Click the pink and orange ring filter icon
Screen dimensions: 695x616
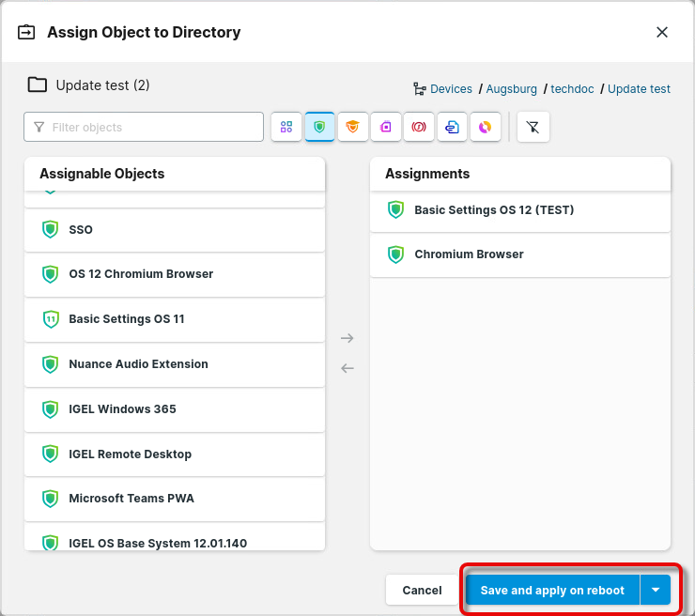485,127
